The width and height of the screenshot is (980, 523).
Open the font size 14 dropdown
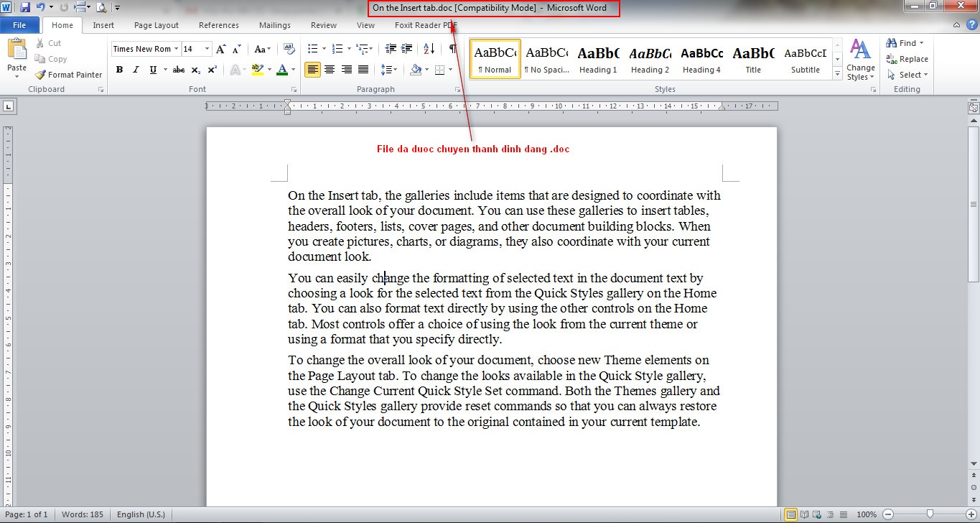[207, 49]
